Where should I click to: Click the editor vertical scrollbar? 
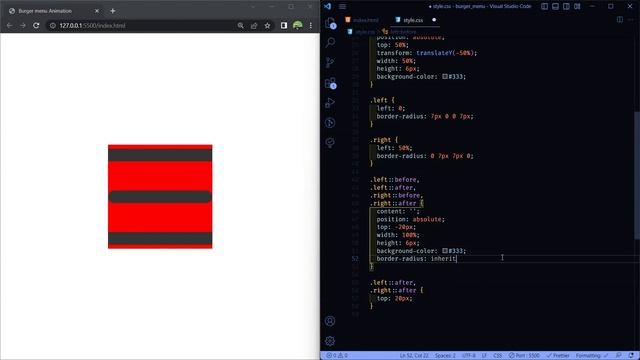click(637, 176)
